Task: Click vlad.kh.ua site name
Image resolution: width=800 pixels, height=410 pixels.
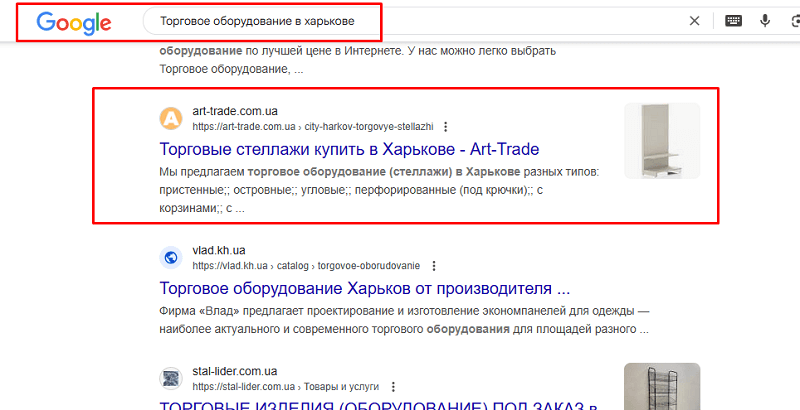Action: 219,250
